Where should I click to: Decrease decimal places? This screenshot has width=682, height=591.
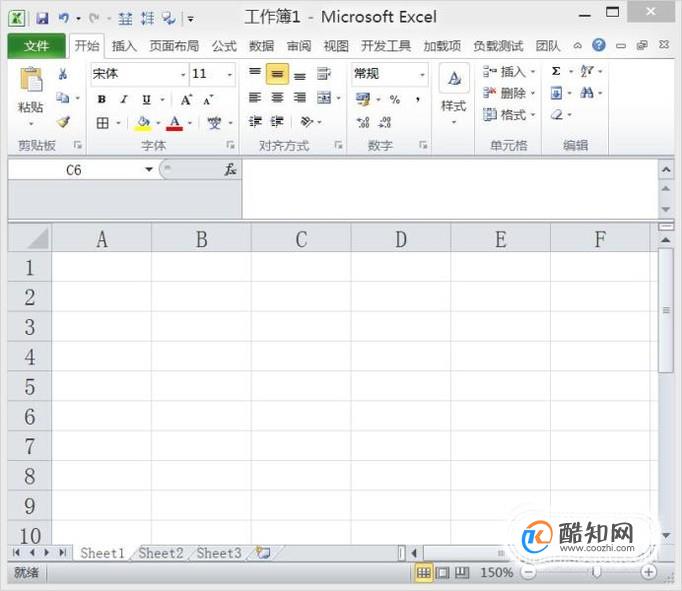[385, 123]
